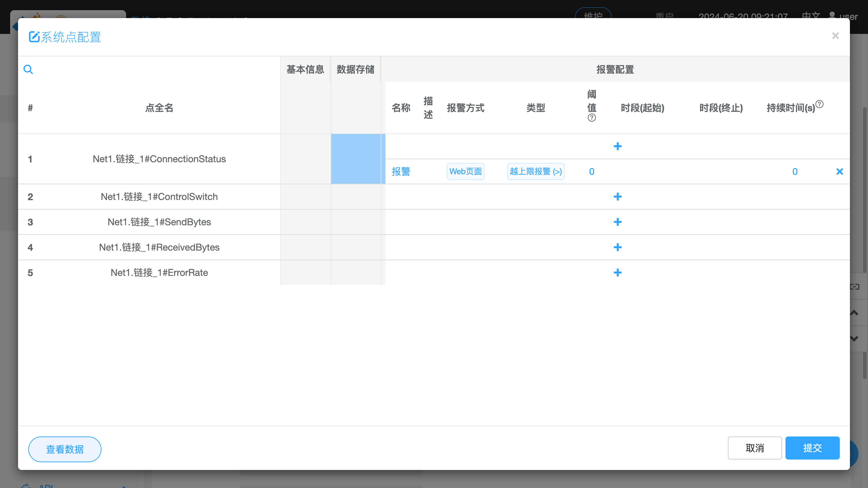Delete the existing alarm row
Screen dimensions: 868x488
(839, 172)
